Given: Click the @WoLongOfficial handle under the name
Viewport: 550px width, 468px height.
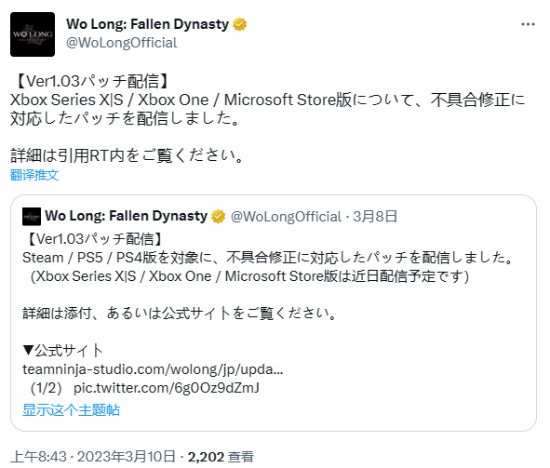Looking at the screenshot, I should [121, 43].
